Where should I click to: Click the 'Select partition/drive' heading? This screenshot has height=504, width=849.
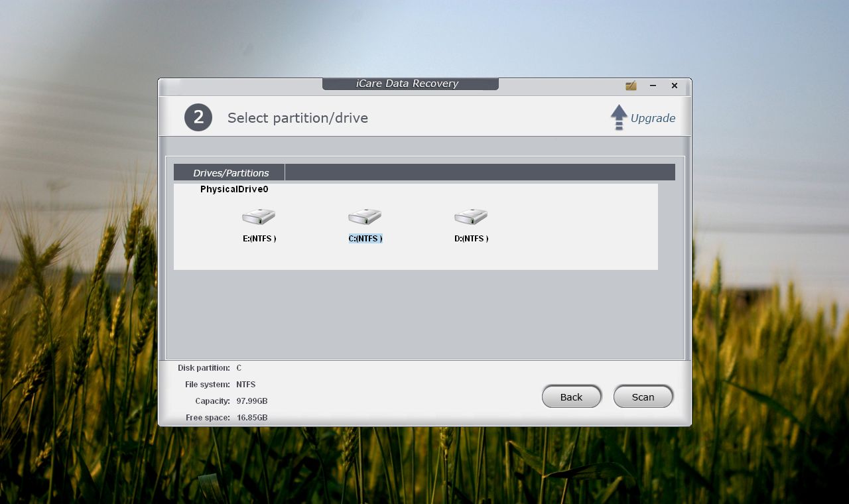point(298,118)
